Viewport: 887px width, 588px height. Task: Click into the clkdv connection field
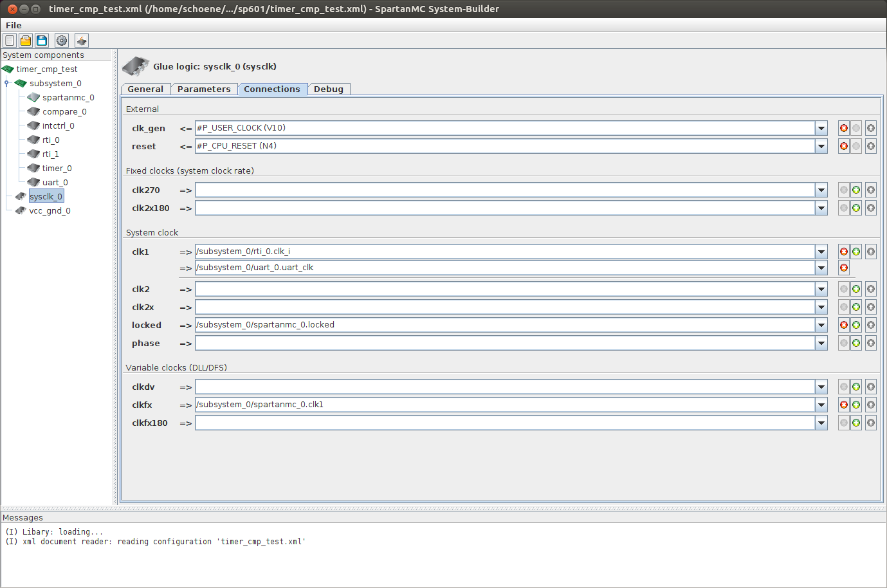[505, 387]
